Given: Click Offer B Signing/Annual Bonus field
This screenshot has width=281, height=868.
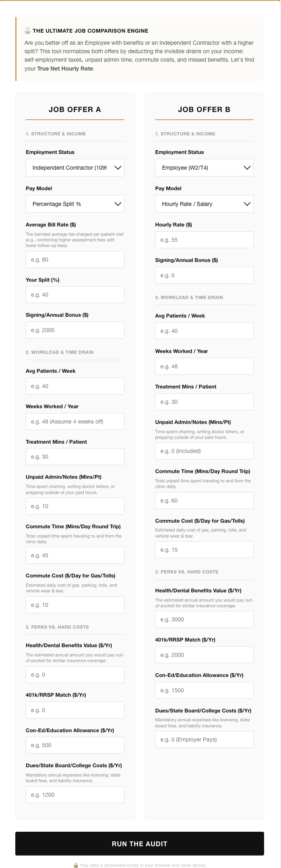Looking at the screenshot, I should coord(204,275).
